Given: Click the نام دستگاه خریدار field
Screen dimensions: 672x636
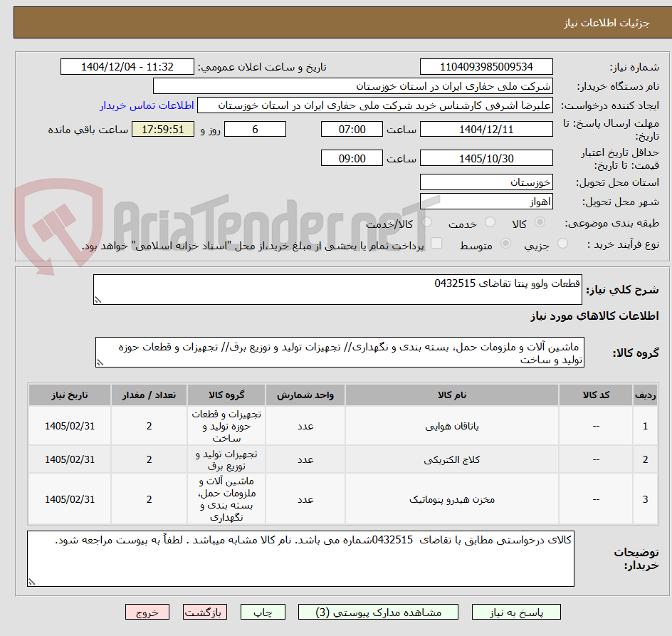Looking at the screenshot, I should pos(352,86).
